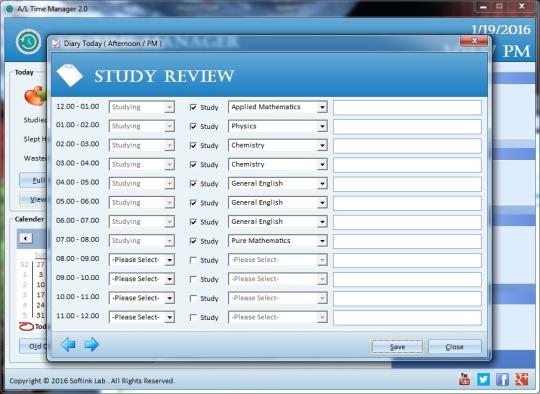The width and height of the screenshot is (540, 394).
Task: Click the blue previous arrow icon
Action: coord(68,344)
